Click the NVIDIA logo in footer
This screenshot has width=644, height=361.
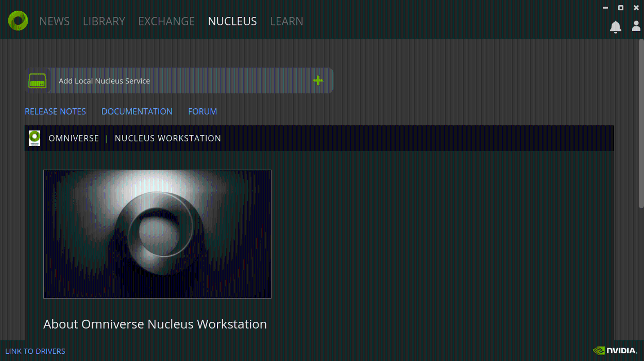(x=615, y=351)
